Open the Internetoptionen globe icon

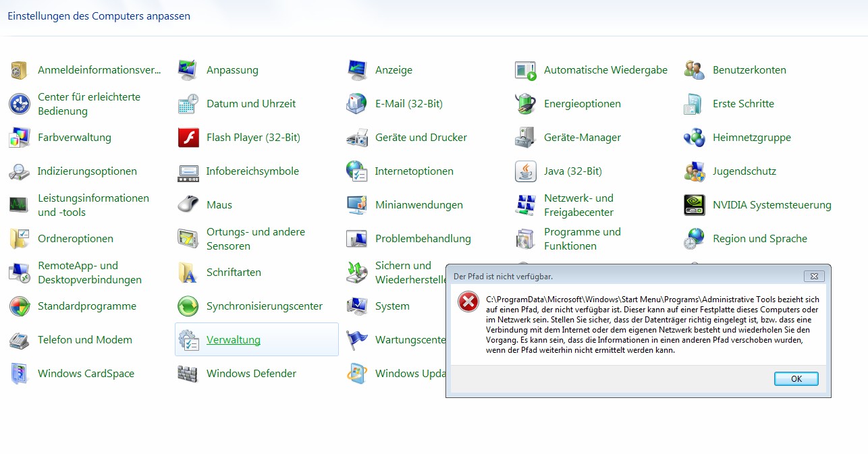click(x=356, y=171)
